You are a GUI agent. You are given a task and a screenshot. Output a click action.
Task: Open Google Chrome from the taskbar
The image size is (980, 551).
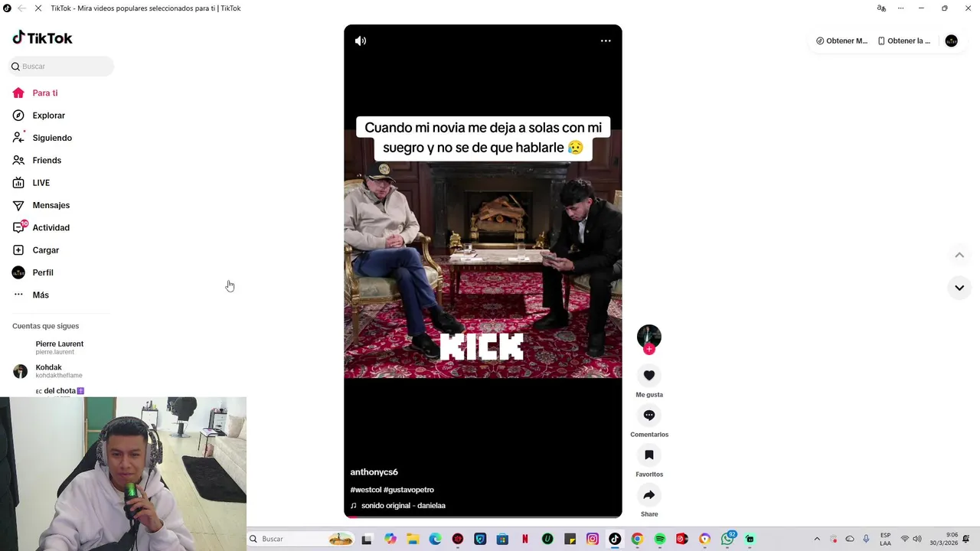click(x=637, y=540)
